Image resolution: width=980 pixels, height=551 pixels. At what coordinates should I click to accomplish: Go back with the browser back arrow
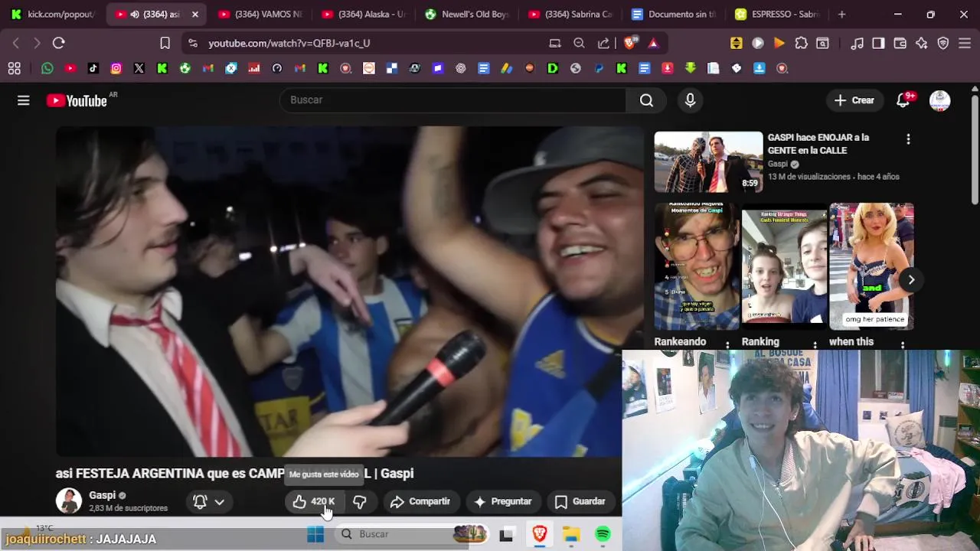click(16, 44)
